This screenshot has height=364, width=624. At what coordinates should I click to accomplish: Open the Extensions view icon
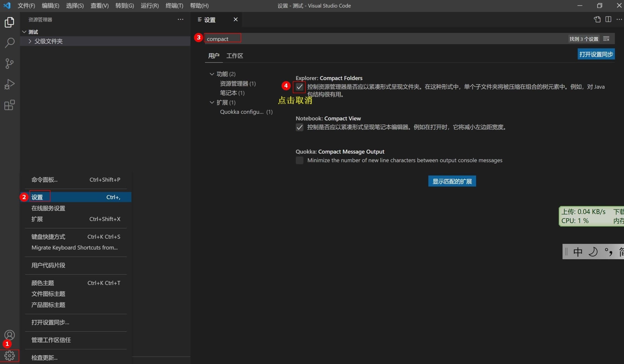pos(10,105)
